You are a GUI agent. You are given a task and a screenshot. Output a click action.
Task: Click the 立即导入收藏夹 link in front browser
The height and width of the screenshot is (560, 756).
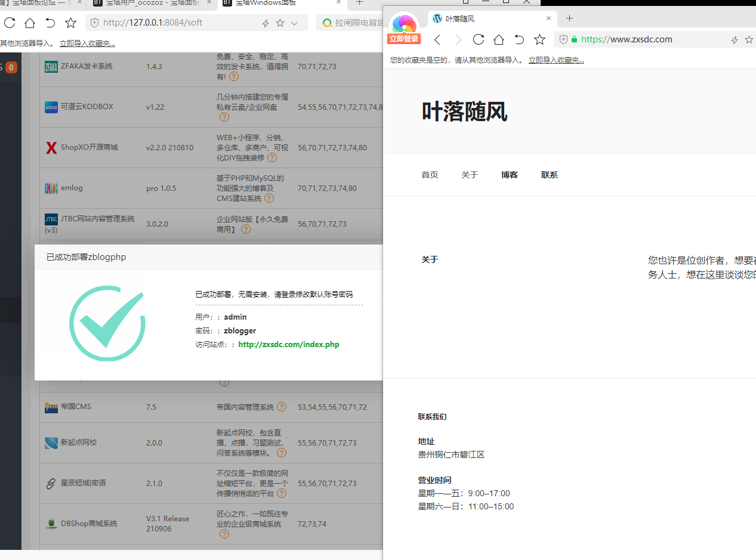pyautogui.click(x=556, y=60)
